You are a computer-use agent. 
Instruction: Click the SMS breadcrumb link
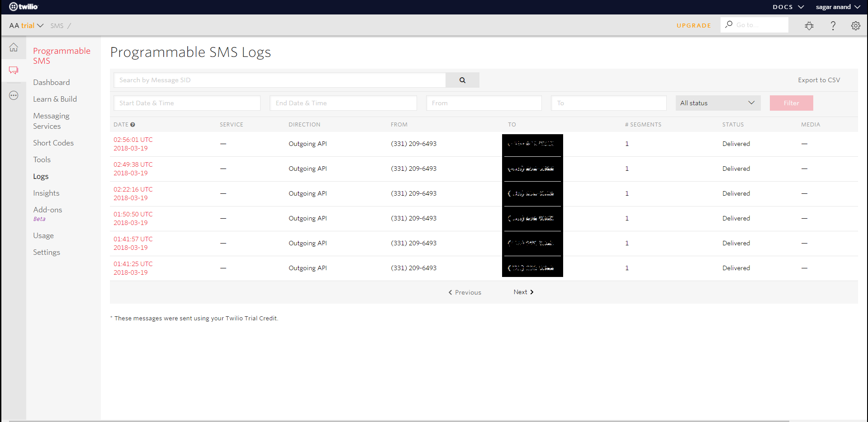point(57,26)
